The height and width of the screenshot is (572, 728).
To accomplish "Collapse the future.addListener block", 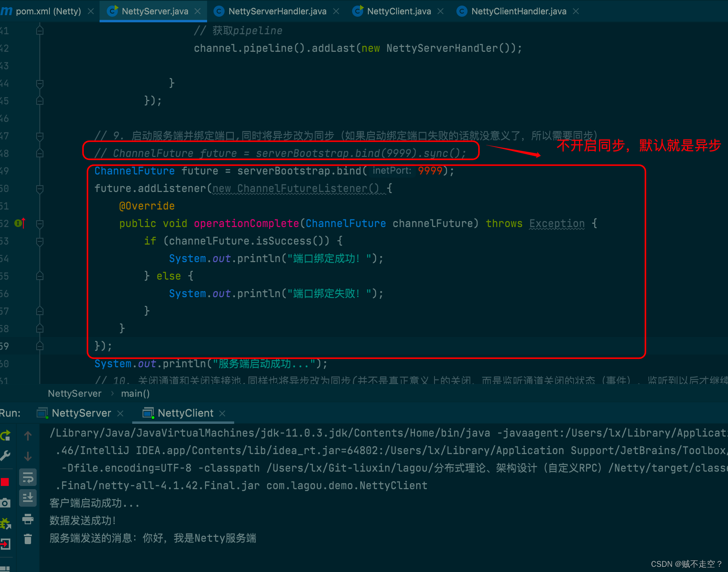I will pos(40,188).
